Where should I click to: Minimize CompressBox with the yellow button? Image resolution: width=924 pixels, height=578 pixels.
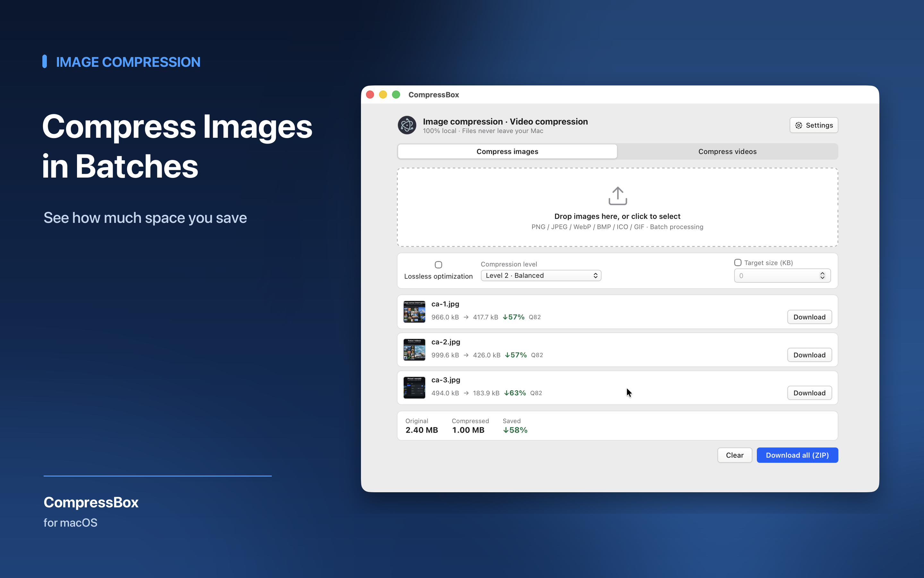pyautogui.click(x=383, y=94)
